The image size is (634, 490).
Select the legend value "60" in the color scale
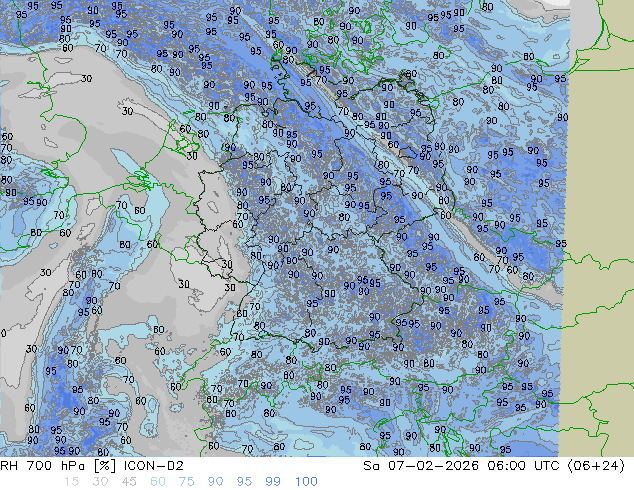pyautogui.click(x=158, y=482)
